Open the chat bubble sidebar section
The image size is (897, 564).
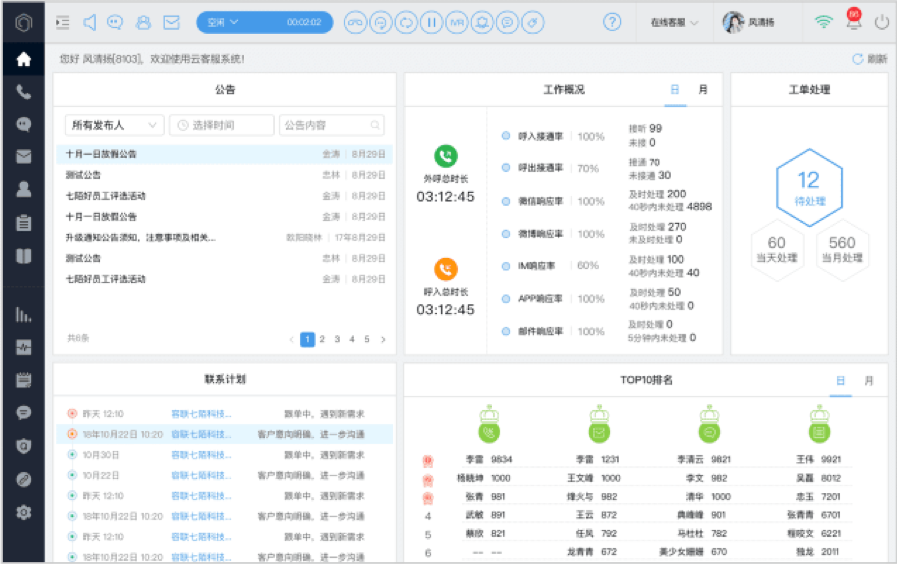pos(23,124)
